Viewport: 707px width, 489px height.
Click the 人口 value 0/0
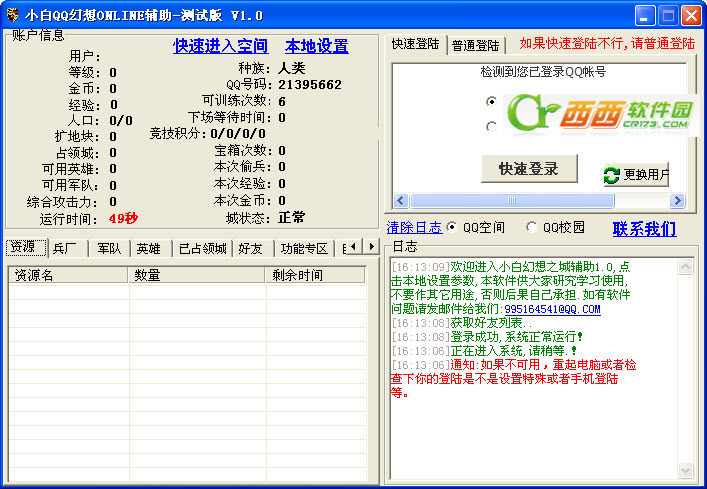(x=121, y=121)
